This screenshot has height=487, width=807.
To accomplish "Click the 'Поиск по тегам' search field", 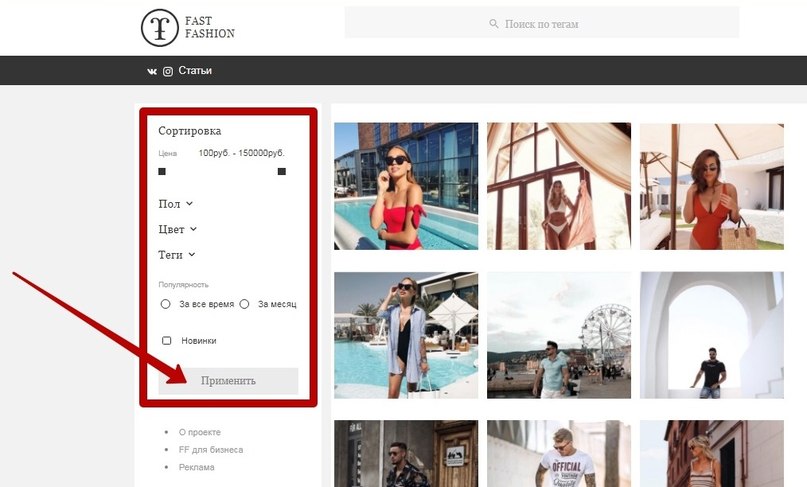I will pyautogui.click(x=542, y=23).
